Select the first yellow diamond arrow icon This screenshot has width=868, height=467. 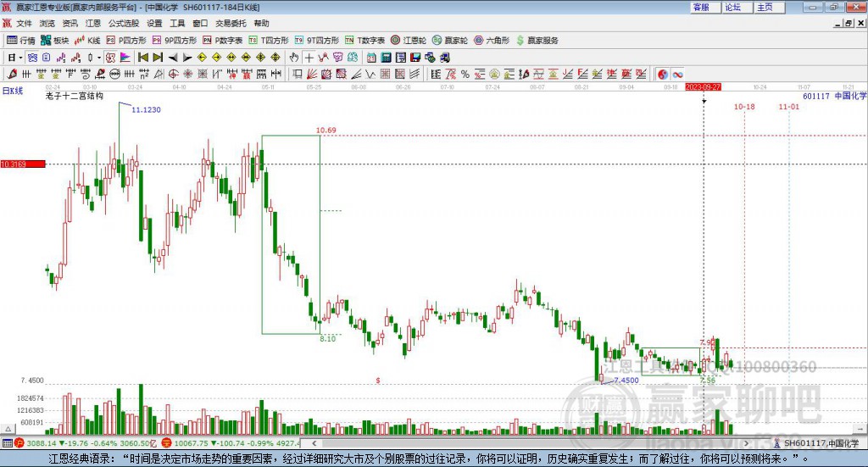point(202,58)
